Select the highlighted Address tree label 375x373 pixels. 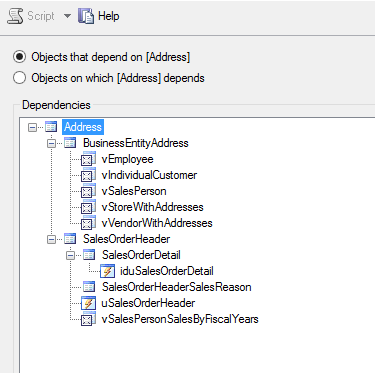pyautogui.click(x=83, y=127)
